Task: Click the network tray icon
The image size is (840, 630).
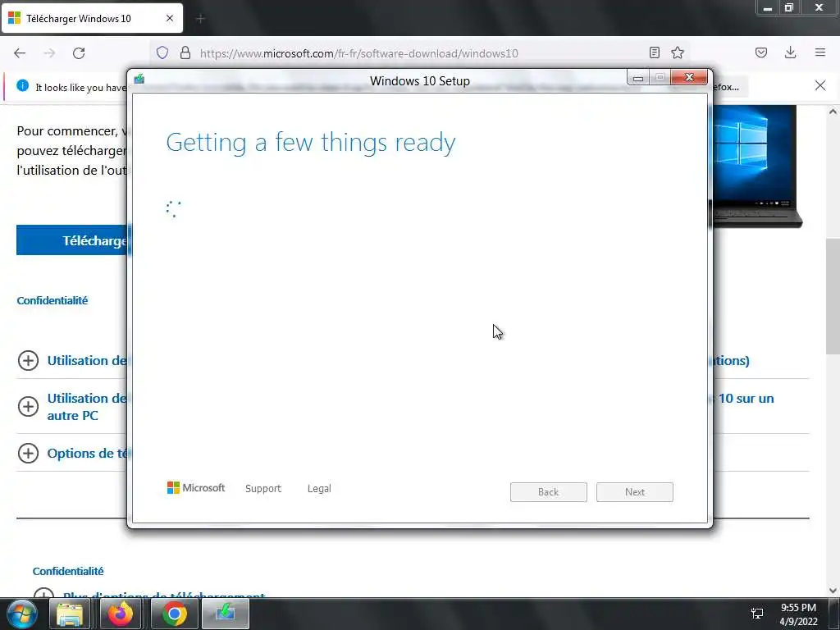Action: click(x=757, y=614)
